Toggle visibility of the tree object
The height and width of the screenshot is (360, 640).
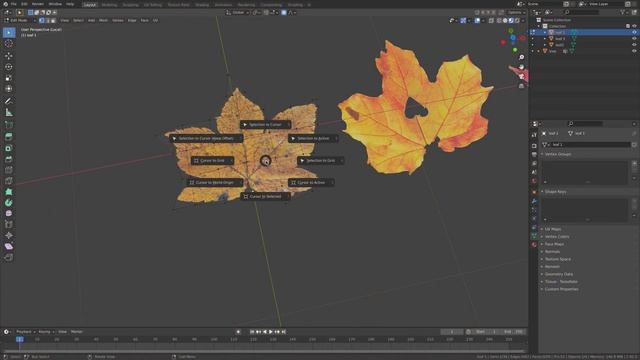(x=634, y=51)
